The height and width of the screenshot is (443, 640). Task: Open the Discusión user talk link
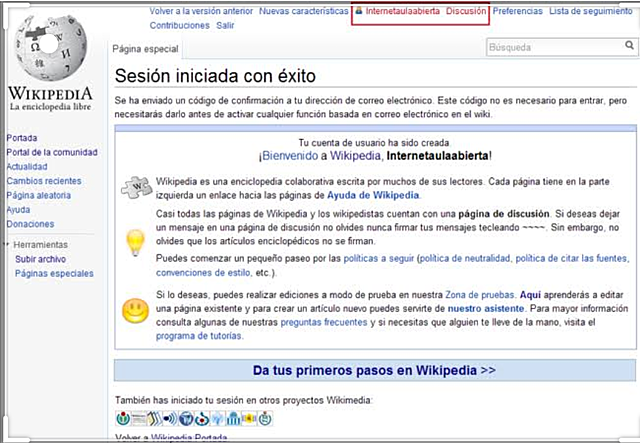466,11
